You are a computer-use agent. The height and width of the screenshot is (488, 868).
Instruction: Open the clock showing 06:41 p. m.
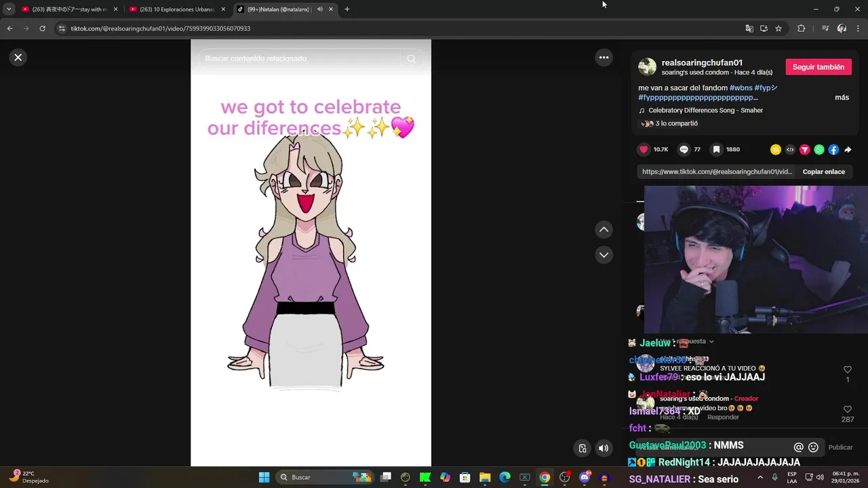point(846,477)
